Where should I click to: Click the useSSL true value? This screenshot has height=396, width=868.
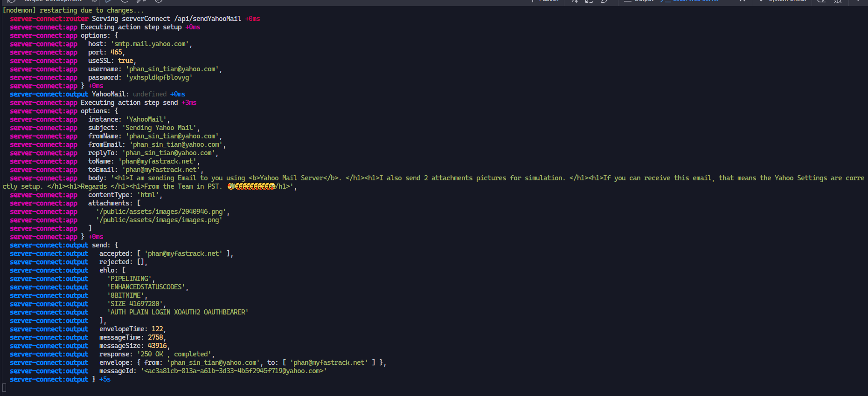click(125, 61)
